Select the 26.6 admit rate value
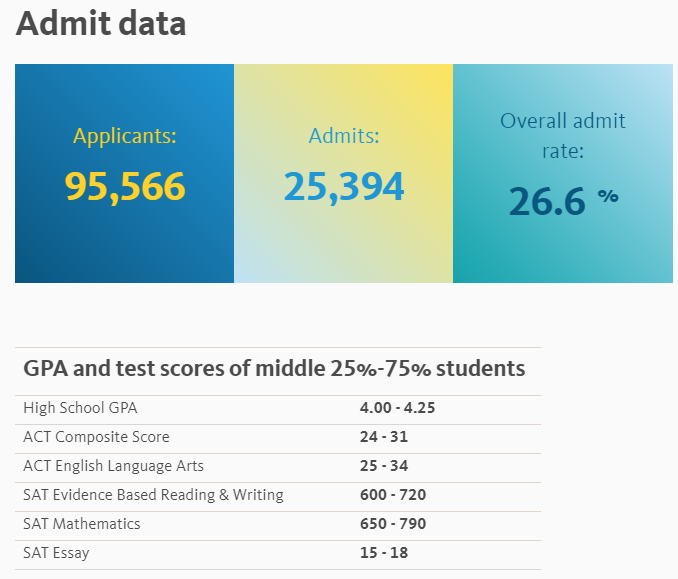 coord(546,201)
